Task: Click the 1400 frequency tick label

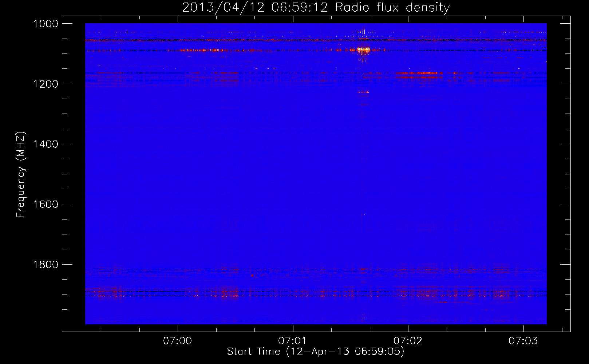Action: 46,144
